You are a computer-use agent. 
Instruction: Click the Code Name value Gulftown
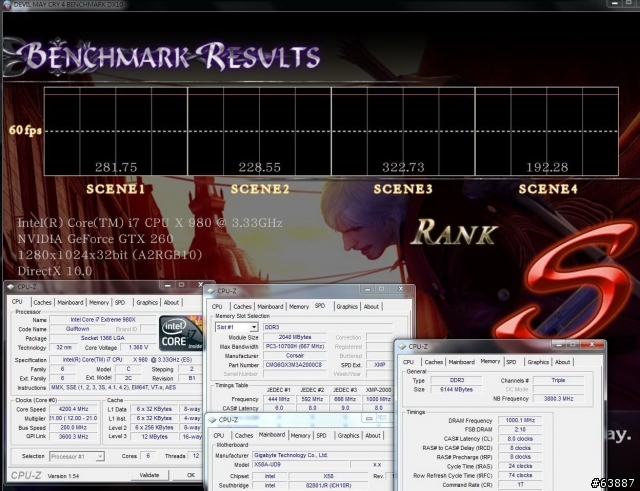77,329
